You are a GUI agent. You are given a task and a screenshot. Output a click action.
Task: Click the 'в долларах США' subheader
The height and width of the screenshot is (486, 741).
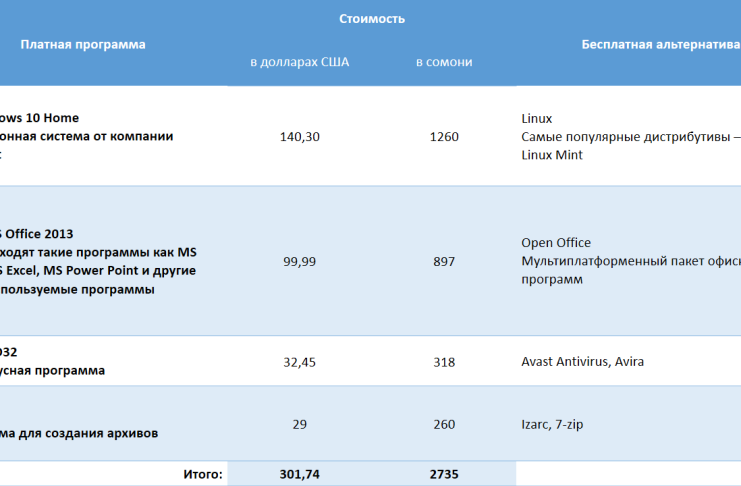point(300,62)
